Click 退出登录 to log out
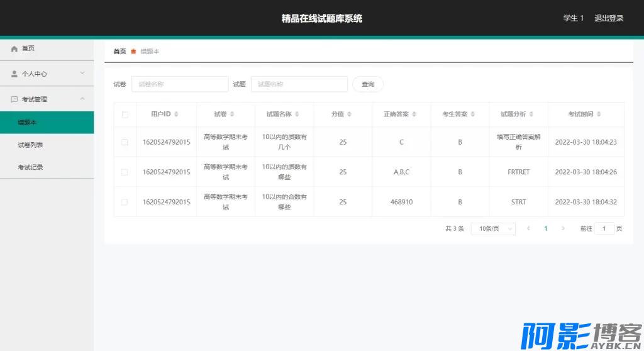This screenshot has width=644, height=351. coord(609,18)
